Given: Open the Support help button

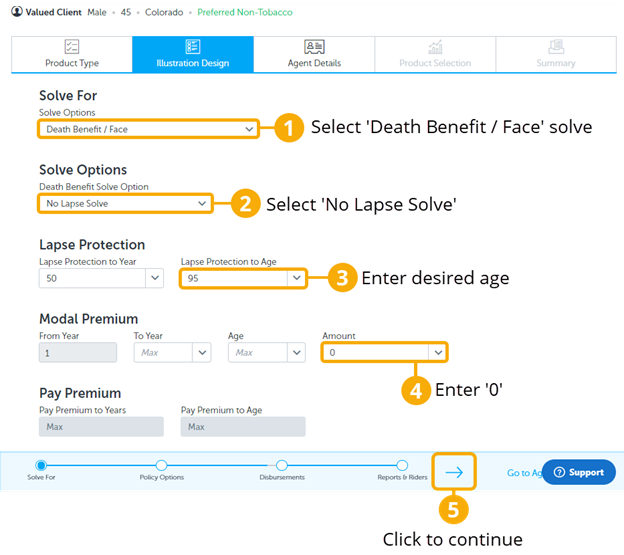Looking at the screenshot, I should [x=579, y=472].
